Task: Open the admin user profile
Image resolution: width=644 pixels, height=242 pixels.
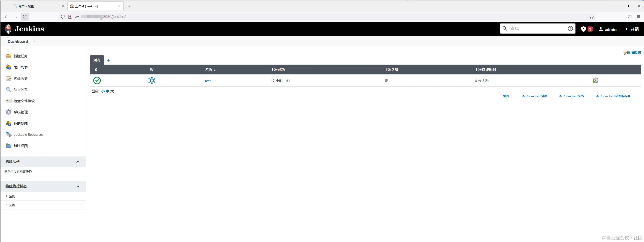Action: 607,29
